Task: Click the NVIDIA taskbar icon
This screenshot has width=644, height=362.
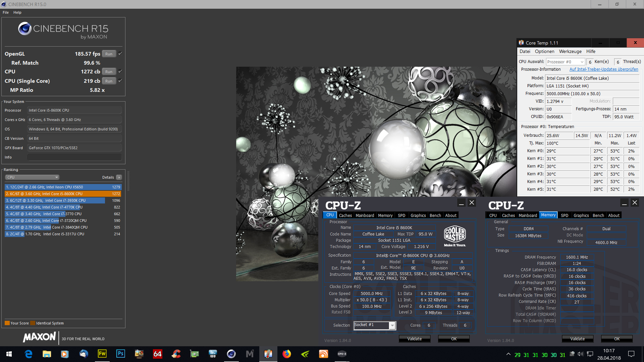Action: tap(305, 354)
